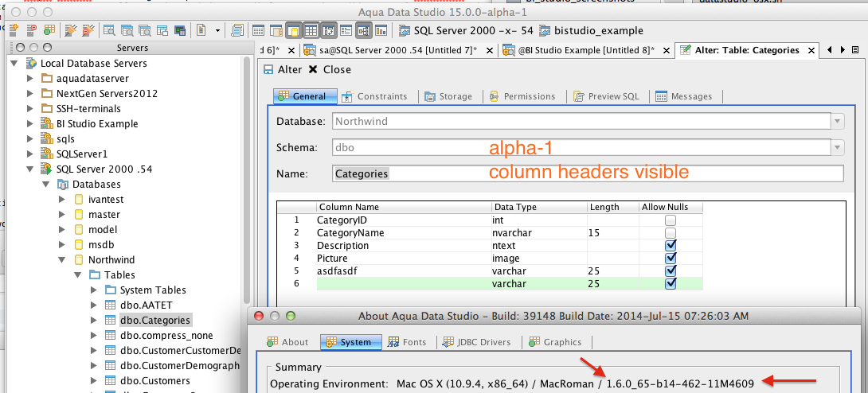Open About tab in About dialog

287,342
